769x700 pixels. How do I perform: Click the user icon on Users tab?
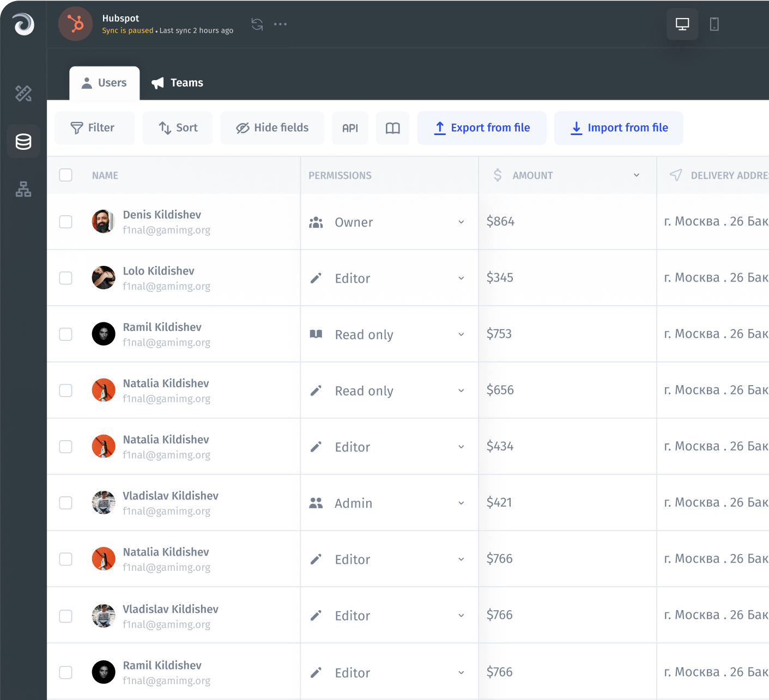pyautogui.click(x=87, y=83)
